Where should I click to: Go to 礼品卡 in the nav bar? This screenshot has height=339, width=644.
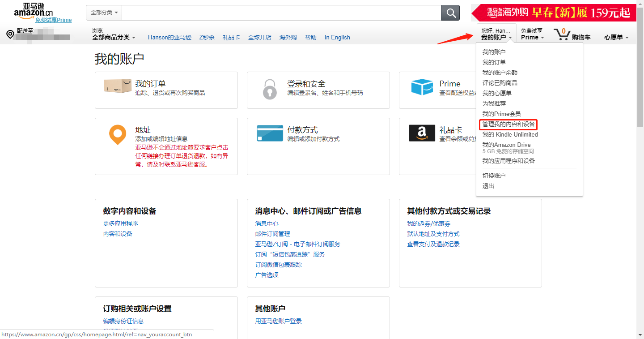point(231,38)
